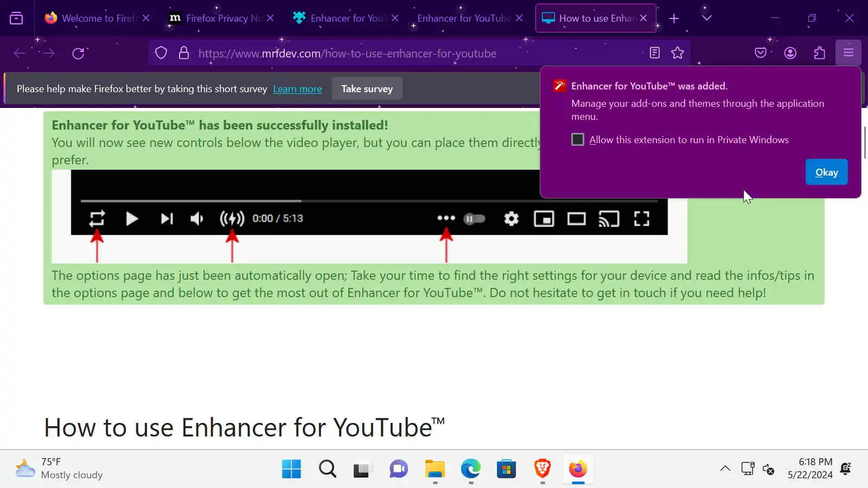Viewport: 868px width, 488px height.
Task: Toggle the autoplay switch in player
Action: [x=475, y=219]
